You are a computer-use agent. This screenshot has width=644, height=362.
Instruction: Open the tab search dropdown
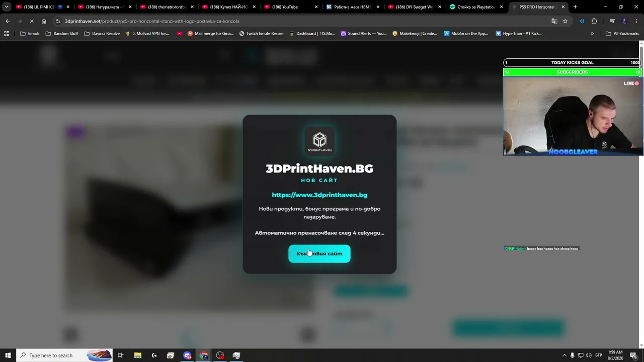pos(7,7)
